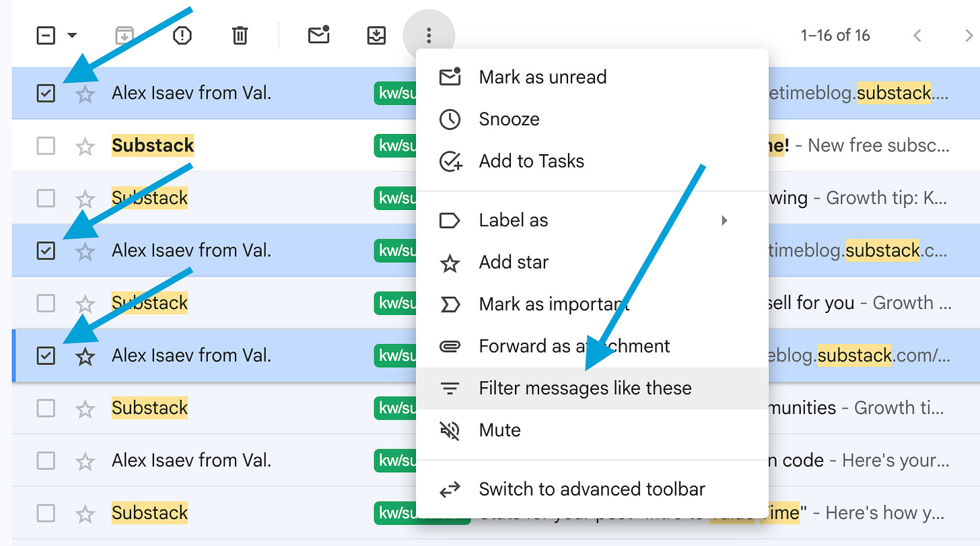
Task: Click the Report spam icon
Action: pos(182,35)
